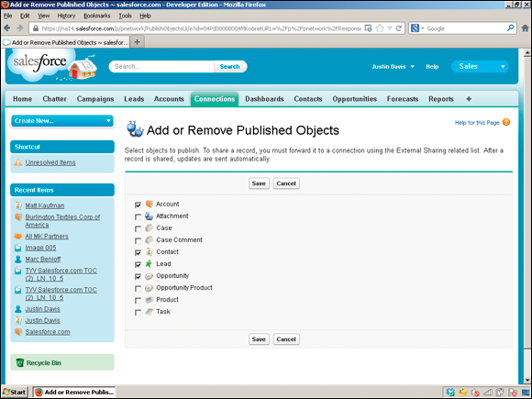Click the Account object icon
532x399 pixels.
coord(150,204)
